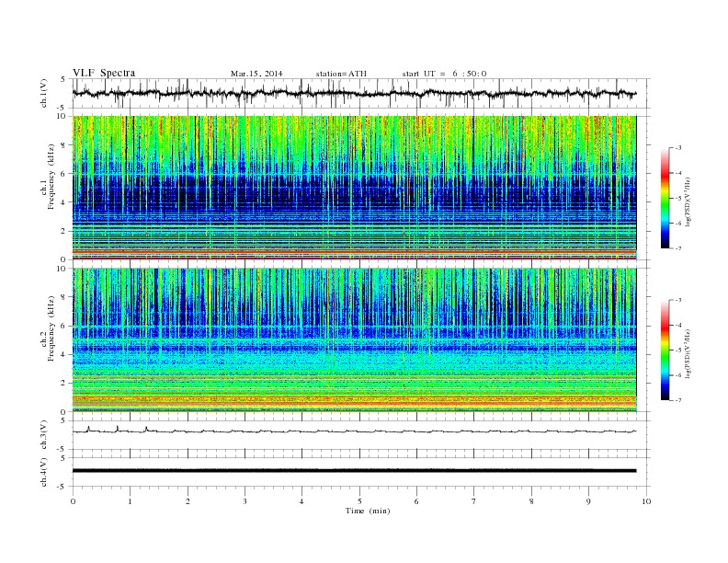728x563 pixels.
Task: Click the 'ch.3(V)' axis label
Action: click(43, 435)
